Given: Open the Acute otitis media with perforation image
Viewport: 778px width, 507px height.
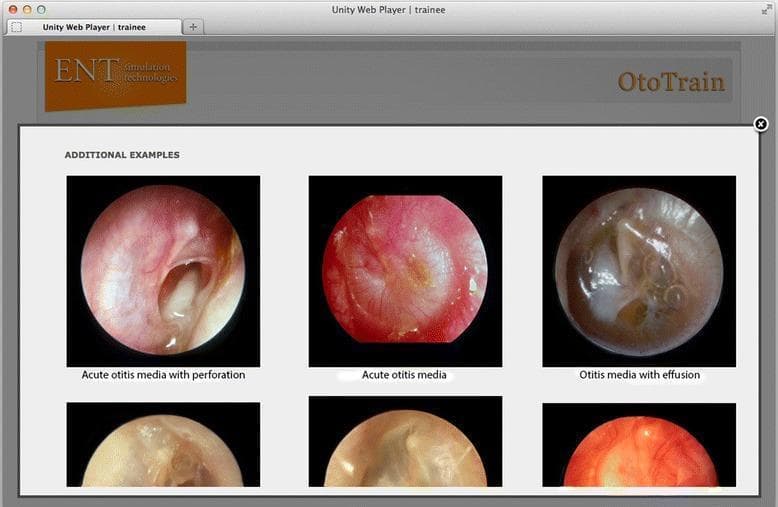Looking at the screenshot, I should pyautogui.click(x=163, y=271).
